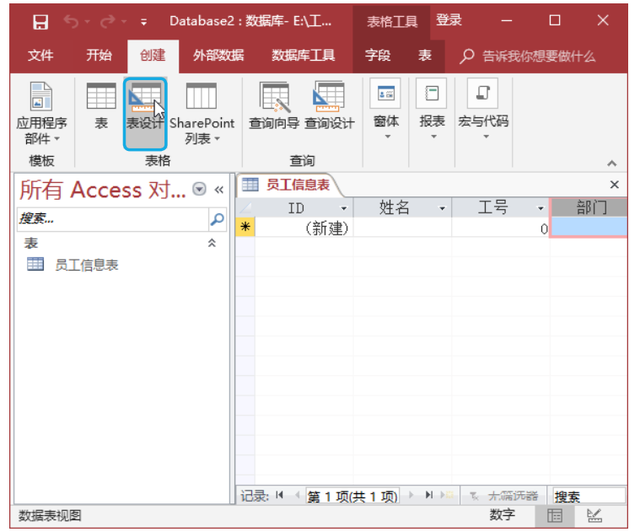The image size is (640, 532).
Task: Go to first record navigation button
Action: pyautogui.click(x=280, y=495)
